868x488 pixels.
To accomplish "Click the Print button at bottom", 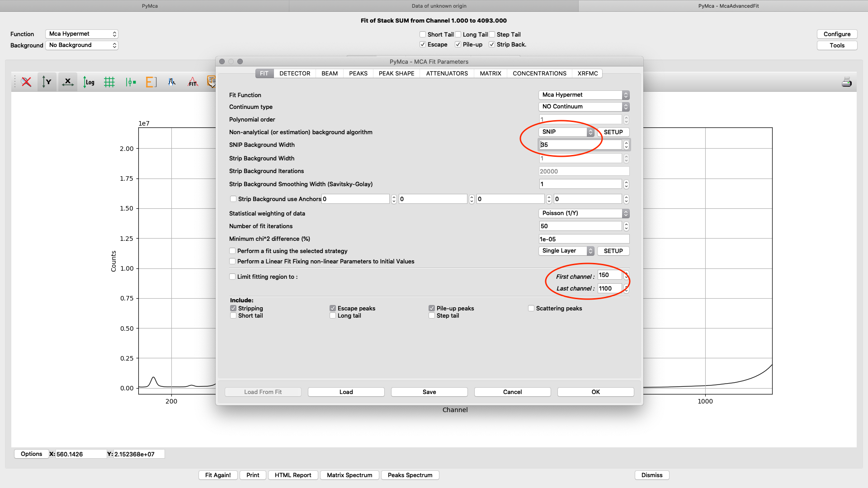I will click(x=253, y=475).
